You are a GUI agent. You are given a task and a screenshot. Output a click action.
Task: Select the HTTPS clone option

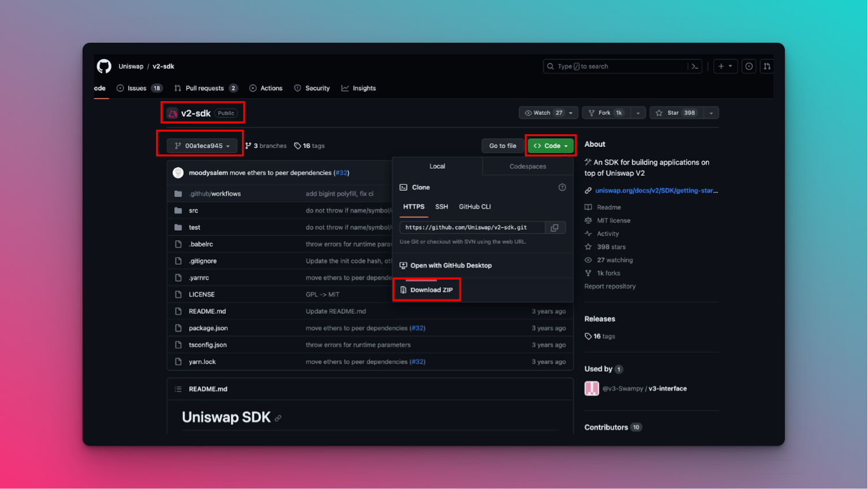pyautogui.click(x=413, y=207)
